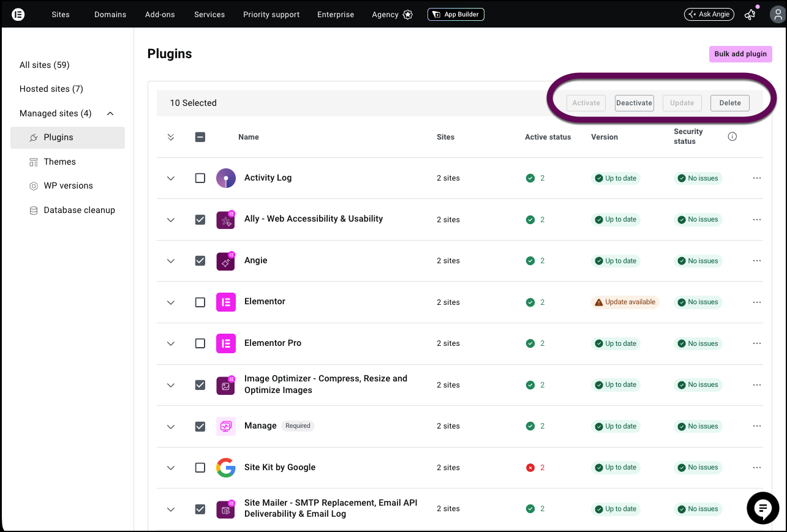Viewport: 787px width, 532px height.
Task: Open more options for Manage plugin
Action: pyautogui.click(x=757, y=426)
